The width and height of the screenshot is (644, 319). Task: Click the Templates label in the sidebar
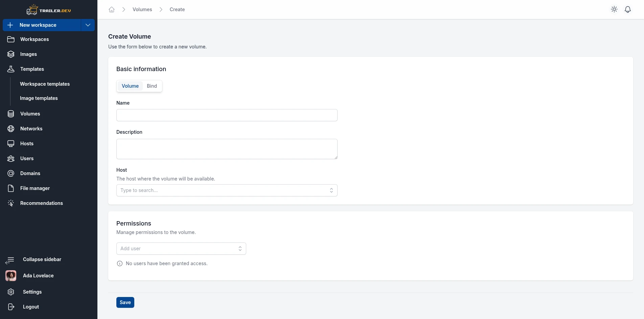(32, 69)
